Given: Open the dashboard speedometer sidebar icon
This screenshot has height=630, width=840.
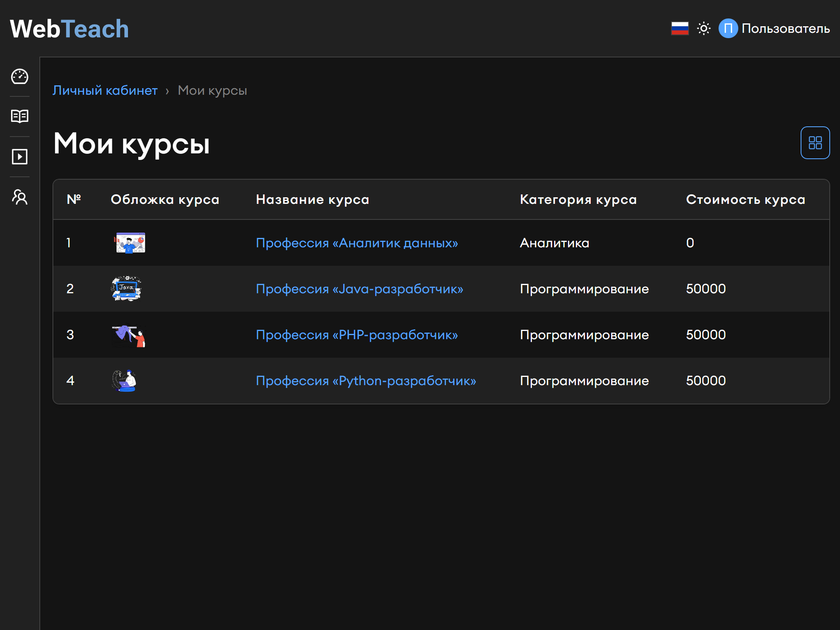Looking at the screenshot, I should click(x=19, y=77).
